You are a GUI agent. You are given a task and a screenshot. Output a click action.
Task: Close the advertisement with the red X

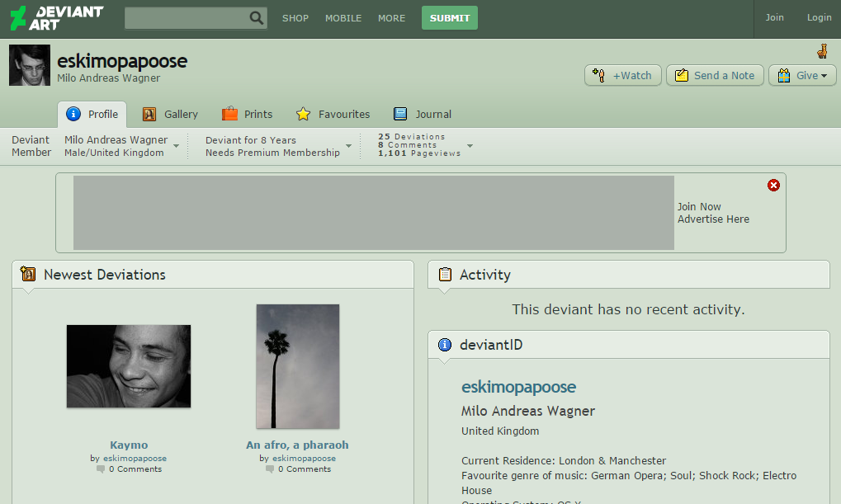pos(773,186)
